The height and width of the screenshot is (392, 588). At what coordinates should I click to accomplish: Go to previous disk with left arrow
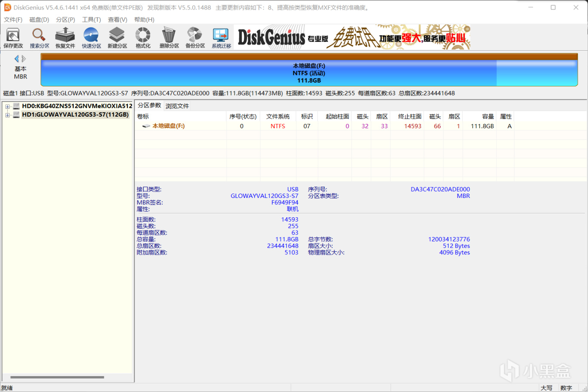pos(17,59)
